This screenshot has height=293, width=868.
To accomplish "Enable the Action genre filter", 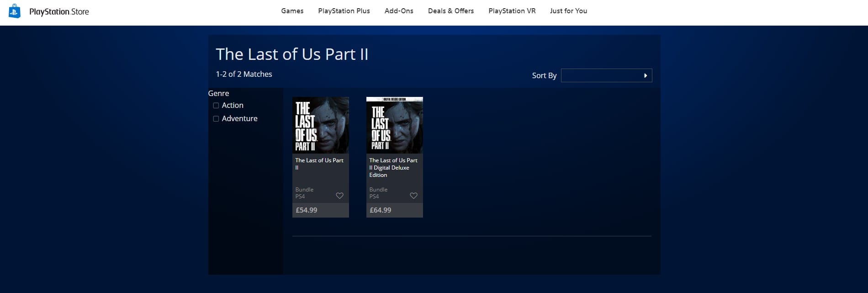I will (216, 106).
